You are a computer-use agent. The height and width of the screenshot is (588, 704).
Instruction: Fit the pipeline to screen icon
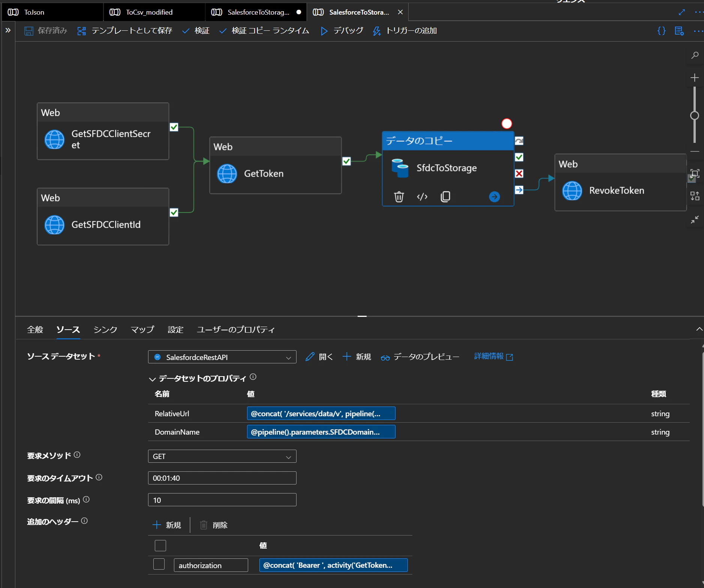(695, 173)
